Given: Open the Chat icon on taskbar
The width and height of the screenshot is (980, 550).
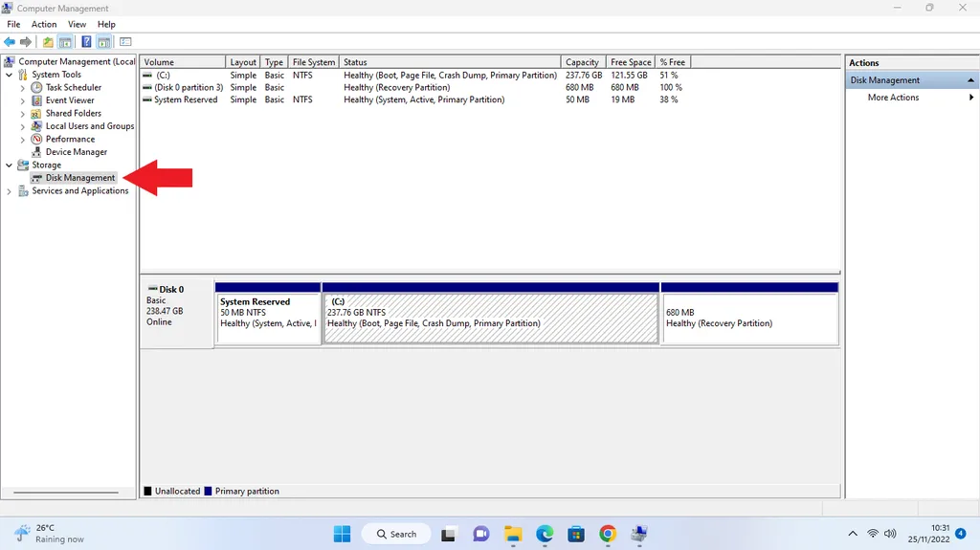Looking at the screenshot, I should click(480, 534).
